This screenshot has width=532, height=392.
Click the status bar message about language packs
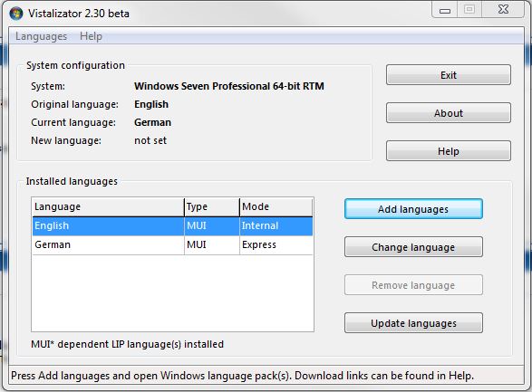click(242, 376)
